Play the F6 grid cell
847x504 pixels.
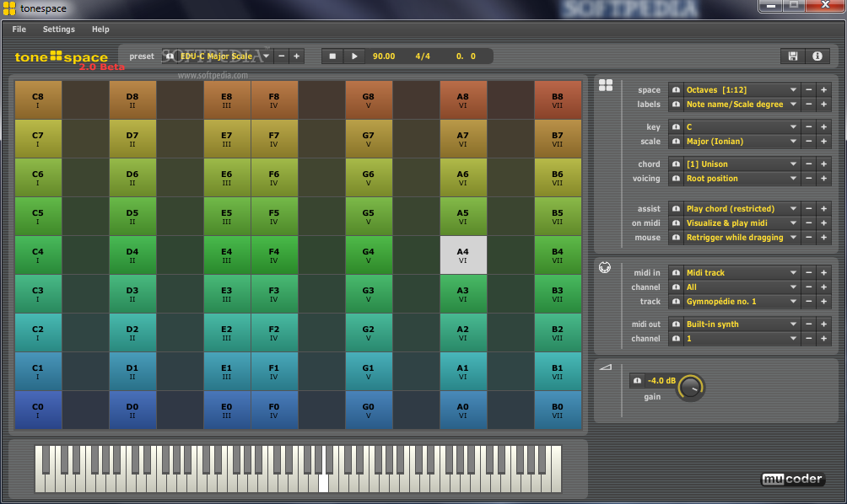[274, 178]
